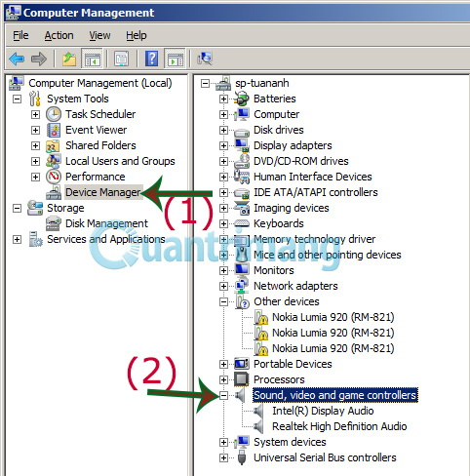
Task: Expand the Display adapters category
Action: pos(223,145)
